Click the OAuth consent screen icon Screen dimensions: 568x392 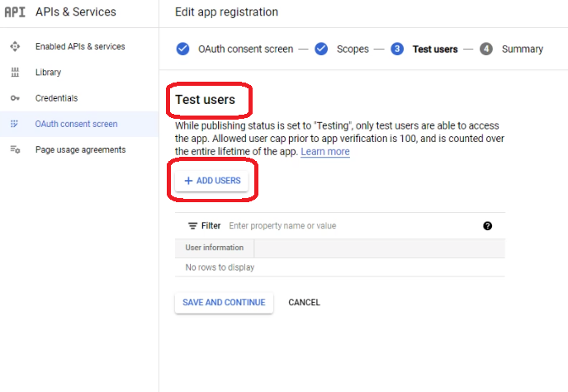pyautogui.click(x=15, y=124)
